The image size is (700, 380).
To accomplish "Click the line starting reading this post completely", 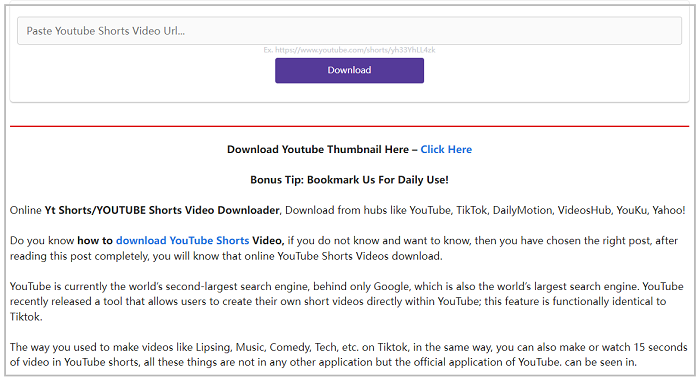I will [226, 256].
